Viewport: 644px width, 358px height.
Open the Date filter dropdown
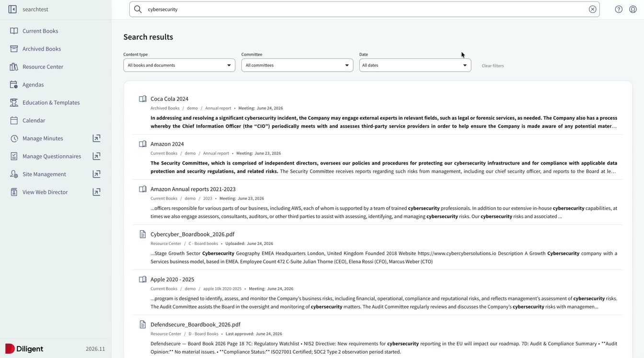pos(415,65)
